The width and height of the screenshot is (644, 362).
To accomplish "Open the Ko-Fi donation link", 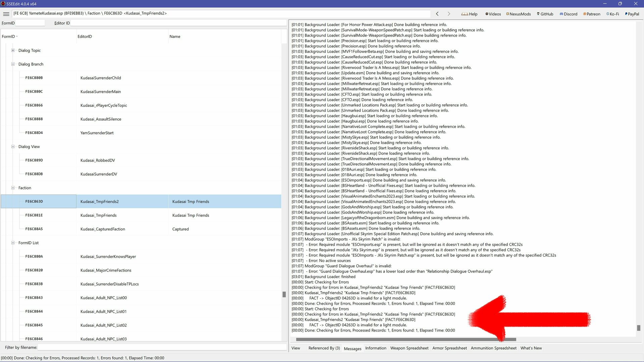I will (x=612, y=14).
